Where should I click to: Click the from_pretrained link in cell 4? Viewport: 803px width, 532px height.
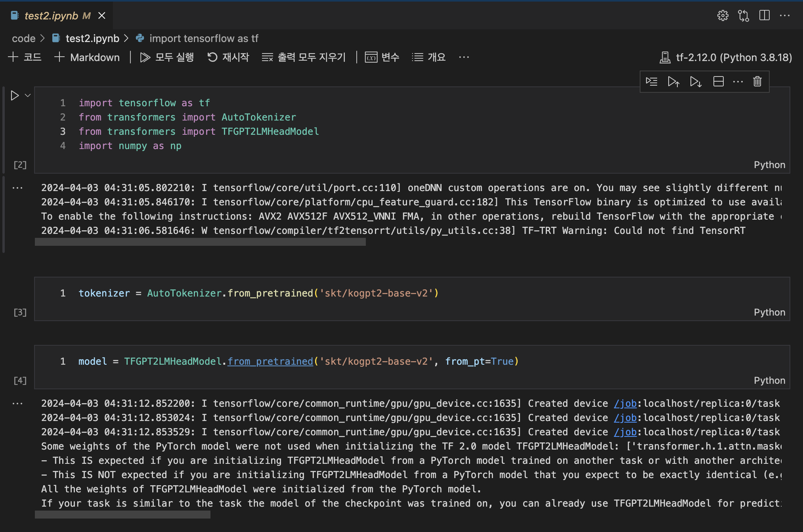point(270,361)
